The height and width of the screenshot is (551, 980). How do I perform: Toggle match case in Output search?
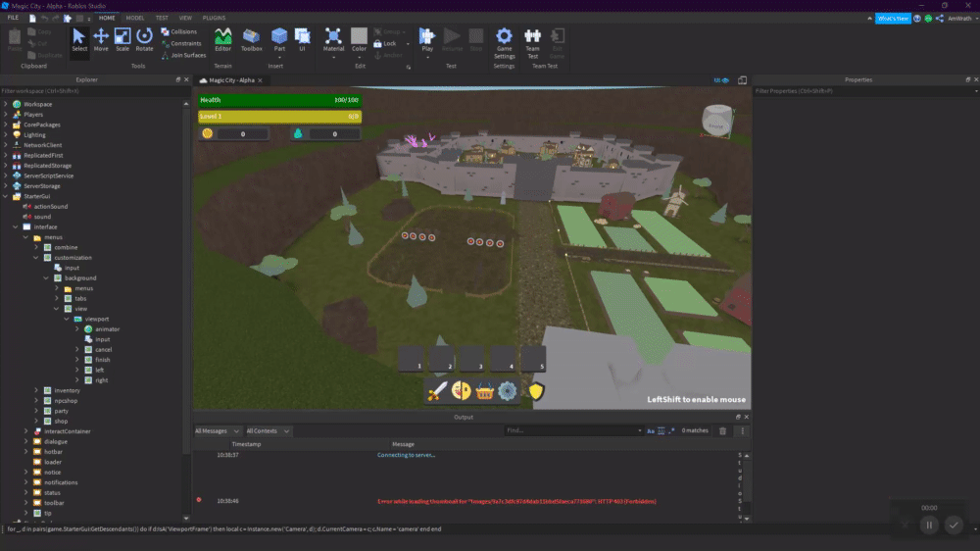pyautogui.click(x=651, y=431)
